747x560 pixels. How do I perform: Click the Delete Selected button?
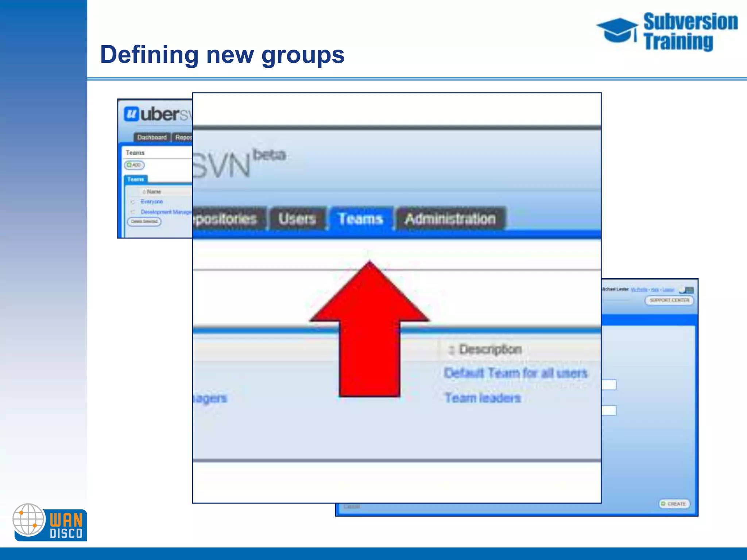click(x=144, y=222)
